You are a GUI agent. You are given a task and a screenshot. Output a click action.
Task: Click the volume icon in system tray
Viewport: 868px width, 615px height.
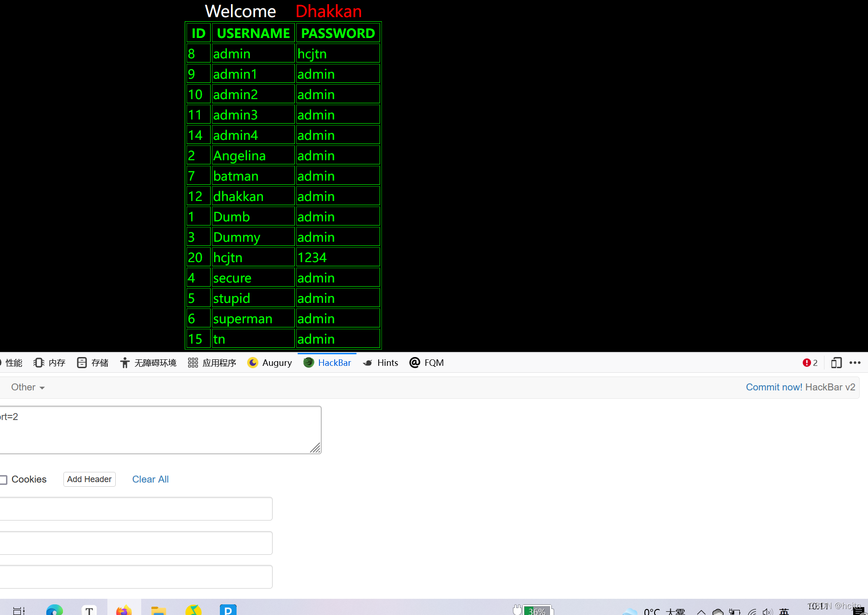pos(767,612)
